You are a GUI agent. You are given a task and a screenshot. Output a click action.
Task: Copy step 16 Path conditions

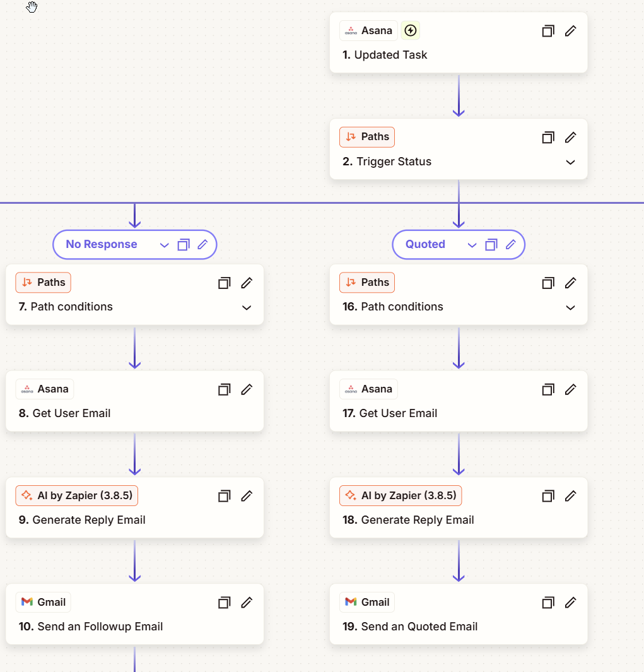[548, 283]
